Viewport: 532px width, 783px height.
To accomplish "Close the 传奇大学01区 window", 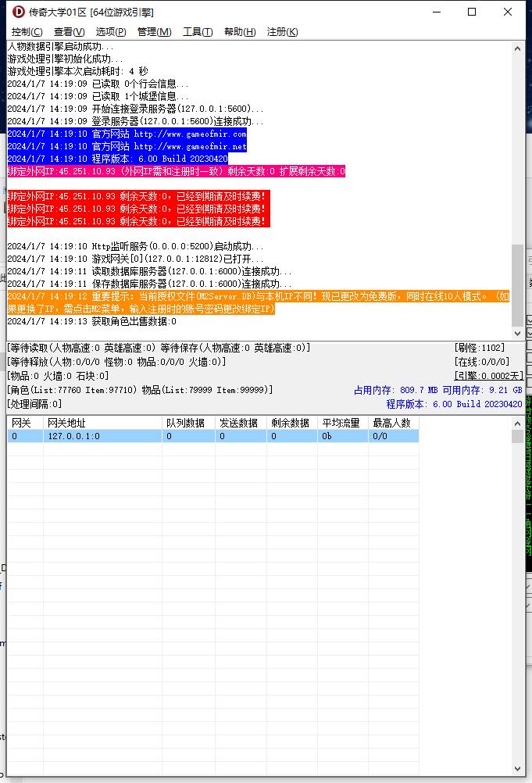I will [508, 12].
